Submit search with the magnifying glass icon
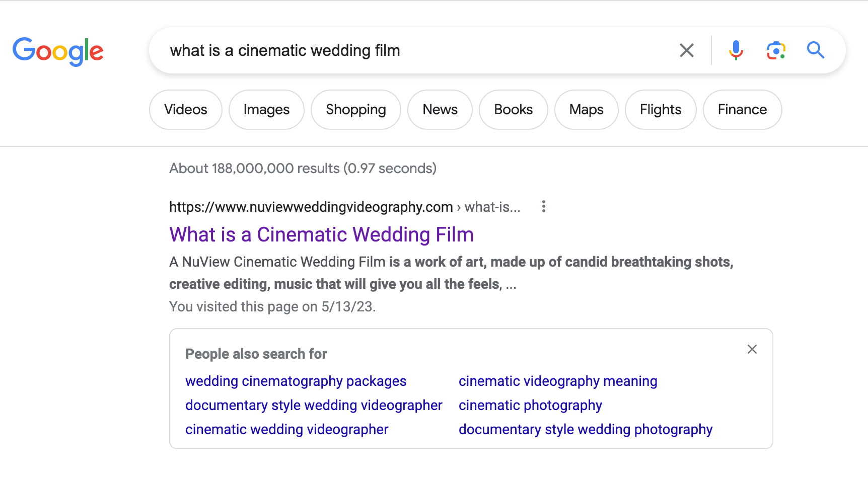Screen dimensions: 868x489 [x=816, y=50]
